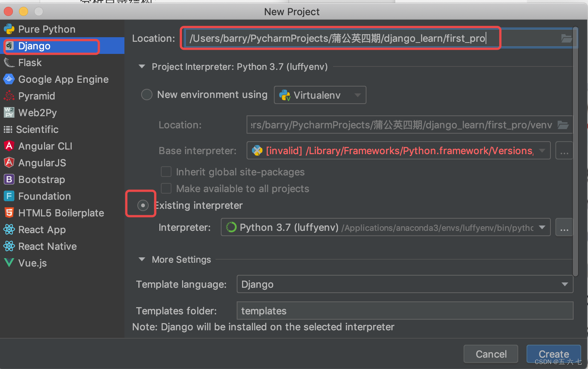588x369 pixels.
Task: Toggle Make available to all projects
Action: pos(166,188)
